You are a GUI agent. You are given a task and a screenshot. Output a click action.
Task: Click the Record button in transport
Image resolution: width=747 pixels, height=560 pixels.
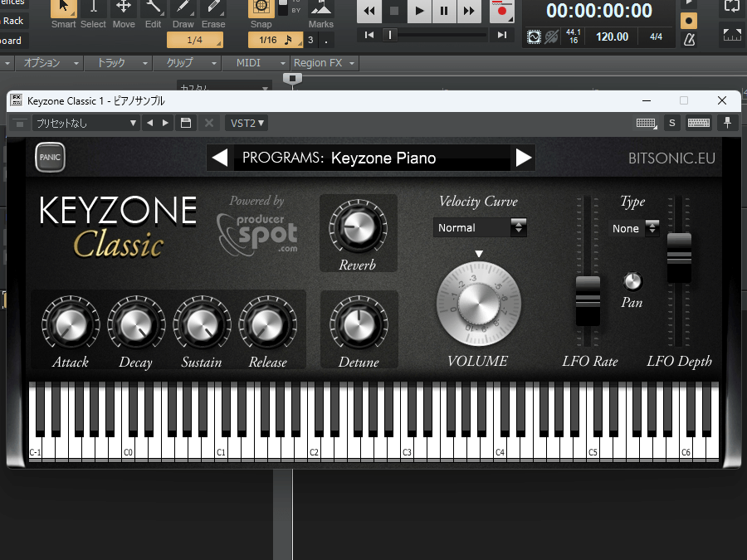(x=501, y=11)
